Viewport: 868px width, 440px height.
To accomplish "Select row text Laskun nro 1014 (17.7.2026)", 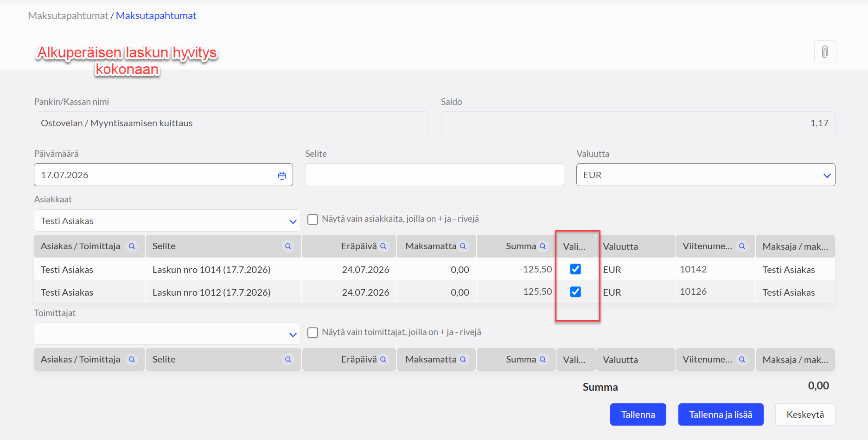I will 211,270.
